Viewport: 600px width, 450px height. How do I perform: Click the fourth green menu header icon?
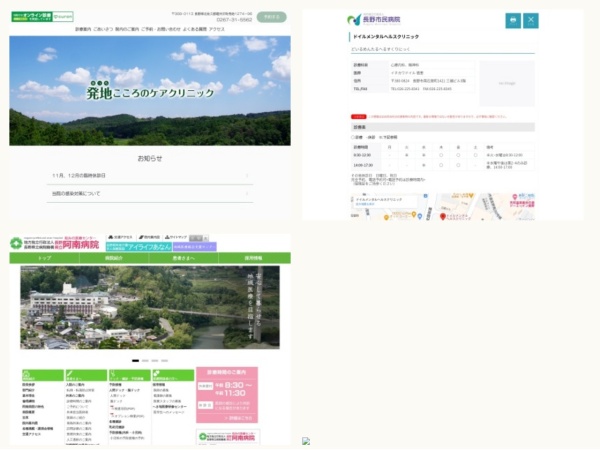click(x=173, y=375)
